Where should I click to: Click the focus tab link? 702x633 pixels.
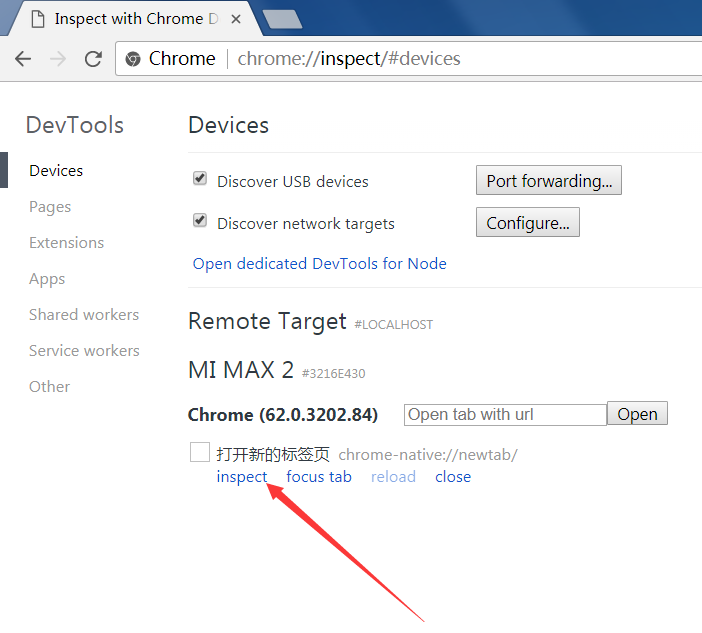(319, 477)
